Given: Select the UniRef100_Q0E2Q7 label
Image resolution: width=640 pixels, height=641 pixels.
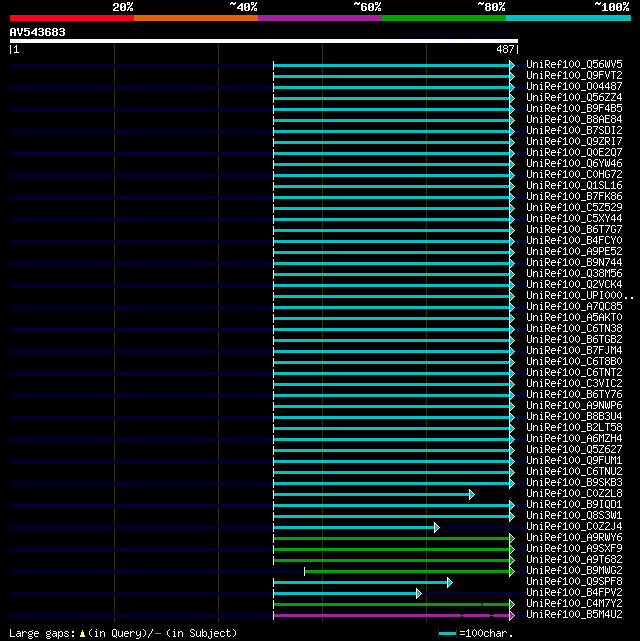Looking at the screenshot, I should click(x=574, y=152).
